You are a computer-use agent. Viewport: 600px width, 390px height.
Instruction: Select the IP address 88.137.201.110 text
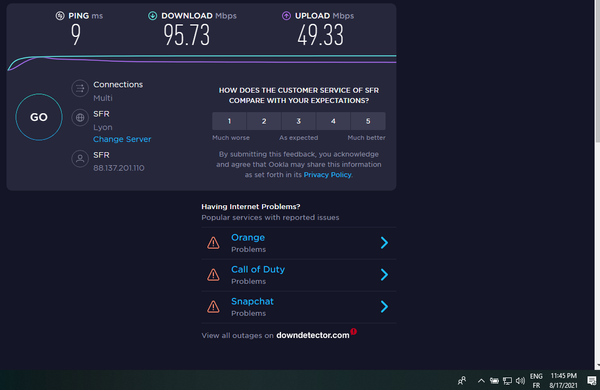[119, 168]
